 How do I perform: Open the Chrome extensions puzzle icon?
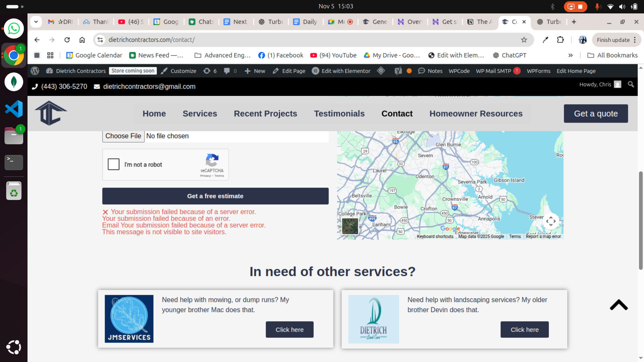[560, 40]
